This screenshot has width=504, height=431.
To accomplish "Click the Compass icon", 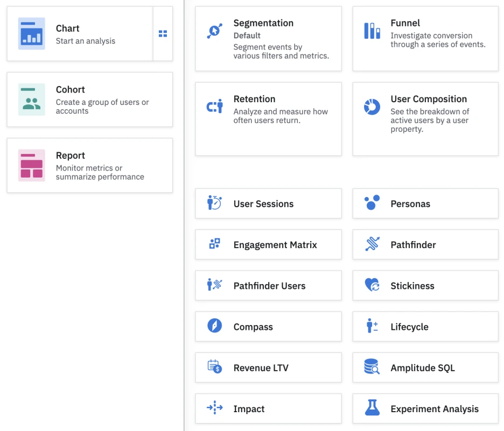I will [214, 326].
